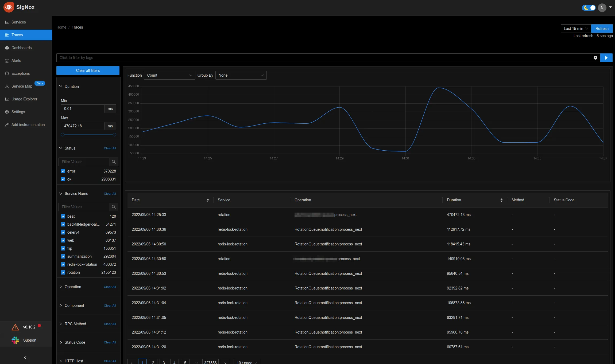615x364 pixels.
Task: Navigate to Home via the breadcrumb
Action: coord(61,27)
